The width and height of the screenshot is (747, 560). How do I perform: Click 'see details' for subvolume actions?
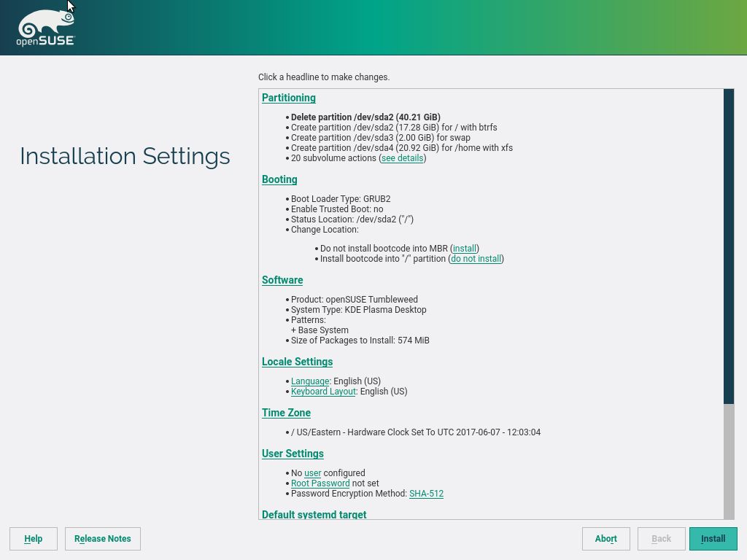point(402,158)
